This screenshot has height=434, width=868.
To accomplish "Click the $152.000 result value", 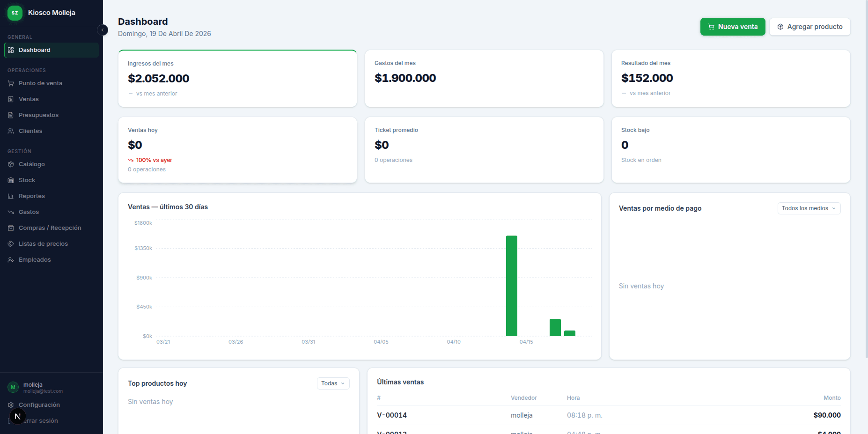I will (x=647, y=78).
